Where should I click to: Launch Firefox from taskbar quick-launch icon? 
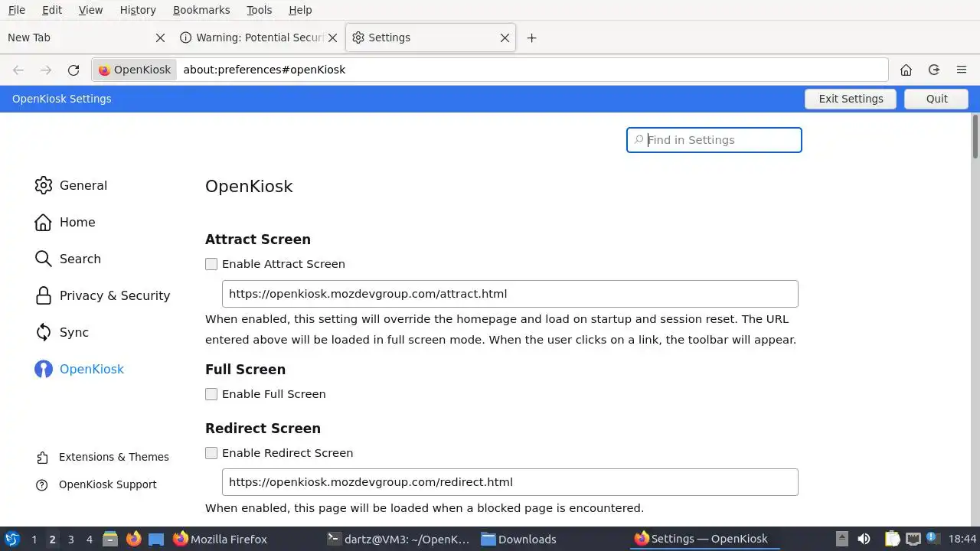(133, 539)
